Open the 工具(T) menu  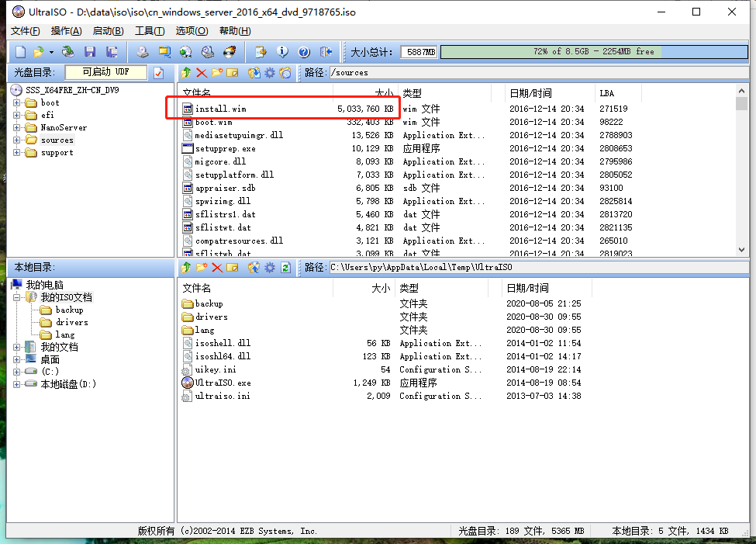pos(150,31)
